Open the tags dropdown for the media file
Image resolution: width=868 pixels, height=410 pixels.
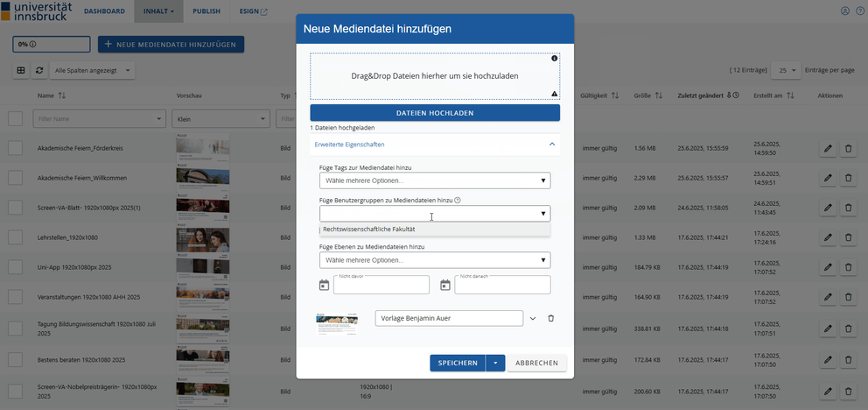(434, 180)
